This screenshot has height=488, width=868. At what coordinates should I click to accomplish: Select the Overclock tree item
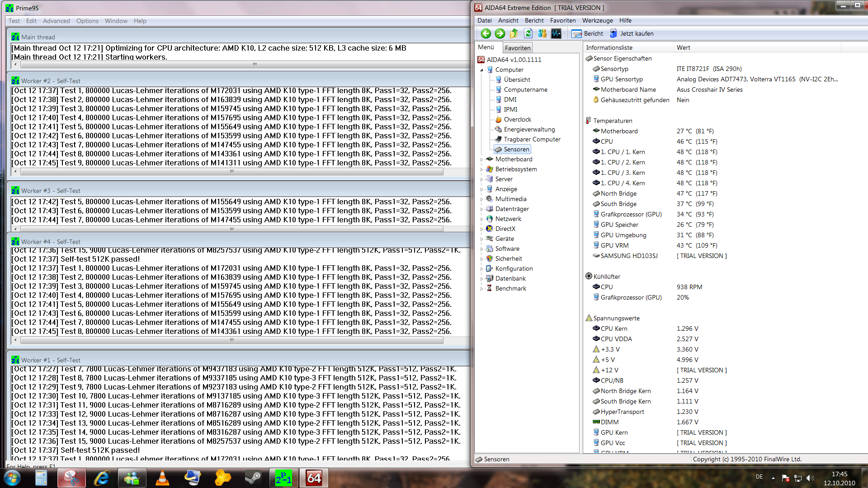[517, 119]
